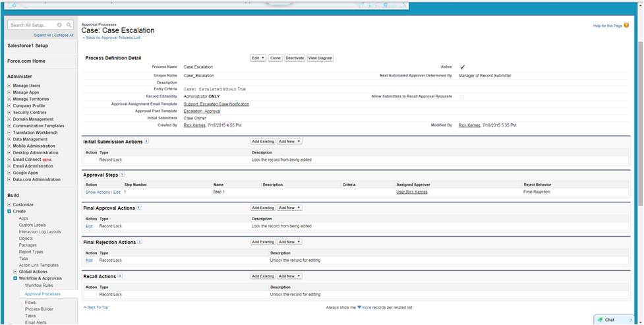
Task: Click info icon beside Final Rejection Actions
Action: [140, 242]
